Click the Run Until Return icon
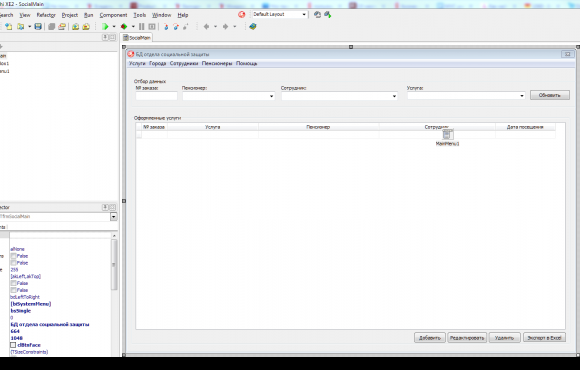The width and height of the screenshot is (580, 370). (x=186, y=27)
